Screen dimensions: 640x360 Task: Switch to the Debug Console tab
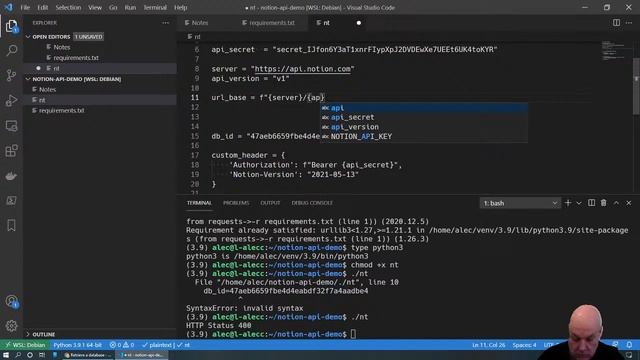coord(312,203)
